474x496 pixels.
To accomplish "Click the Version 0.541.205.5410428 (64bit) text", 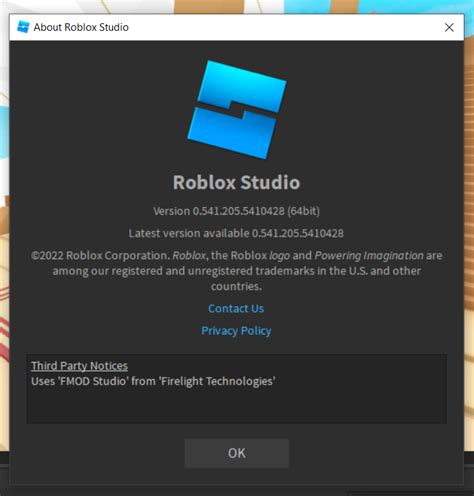I will (x=236, y=211).
